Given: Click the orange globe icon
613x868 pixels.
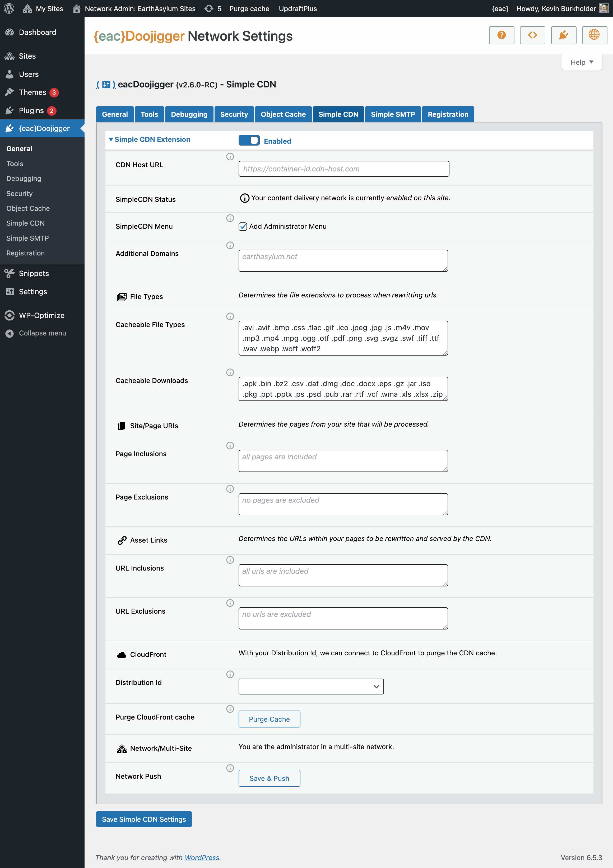Looking at the screenshot, I should (594, 35).
